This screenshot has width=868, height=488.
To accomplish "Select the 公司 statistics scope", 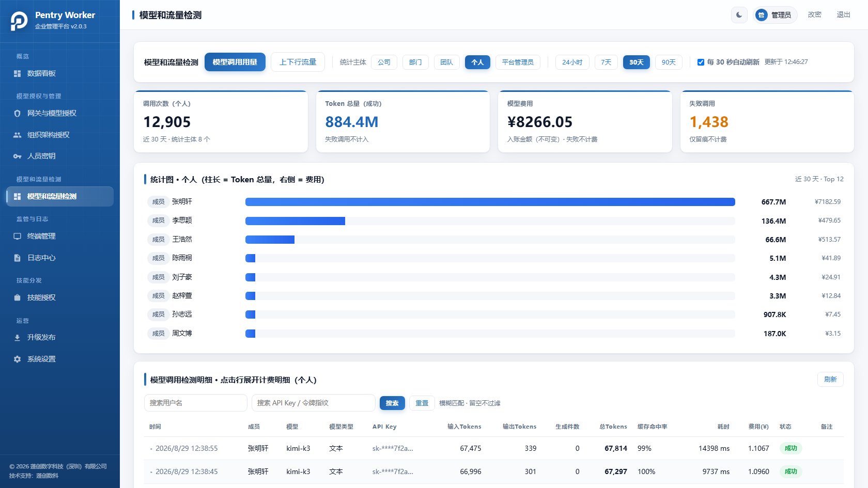I will [384, 62].
